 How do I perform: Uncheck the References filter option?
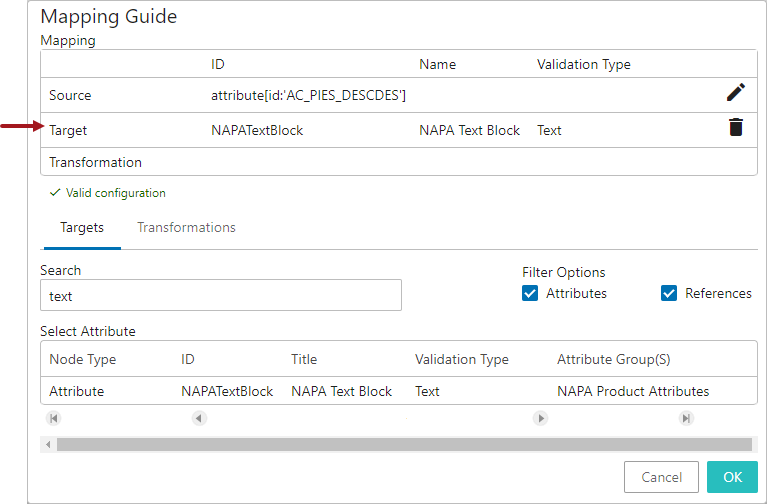point(669,293)
